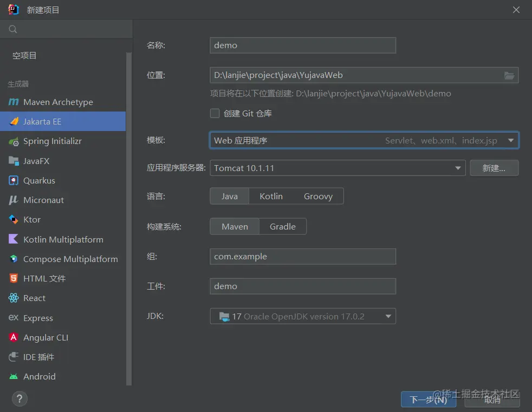
Task: Select the IDE 插件 row label
Action: pos(38,357)
